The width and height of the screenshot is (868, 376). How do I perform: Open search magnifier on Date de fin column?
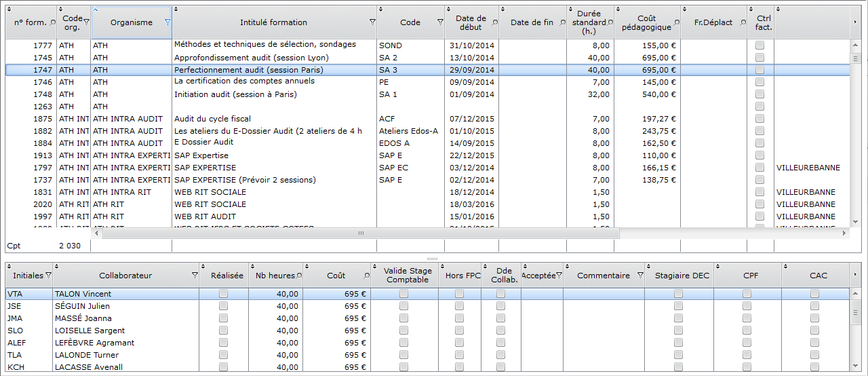tap(561, 22)
